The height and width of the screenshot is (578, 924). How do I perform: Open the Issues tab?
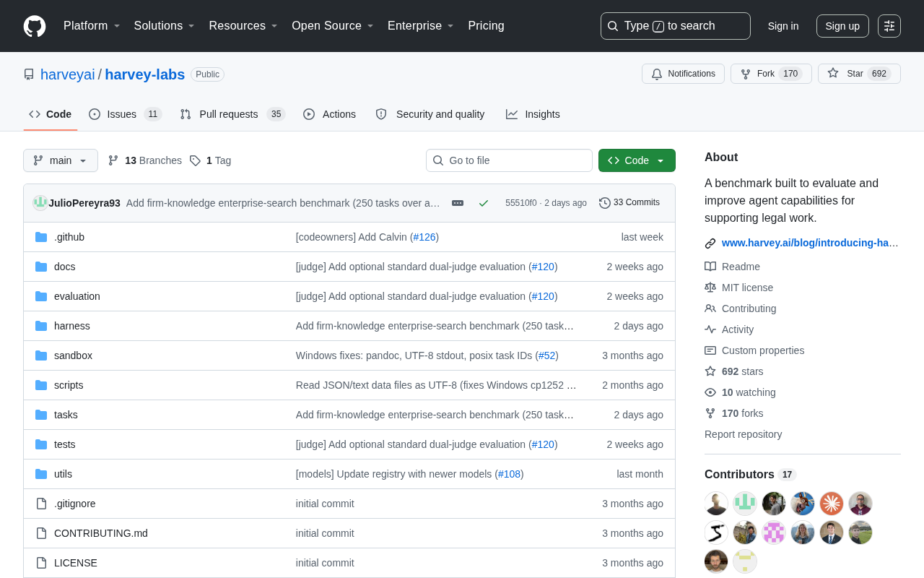tap(125, 114)
